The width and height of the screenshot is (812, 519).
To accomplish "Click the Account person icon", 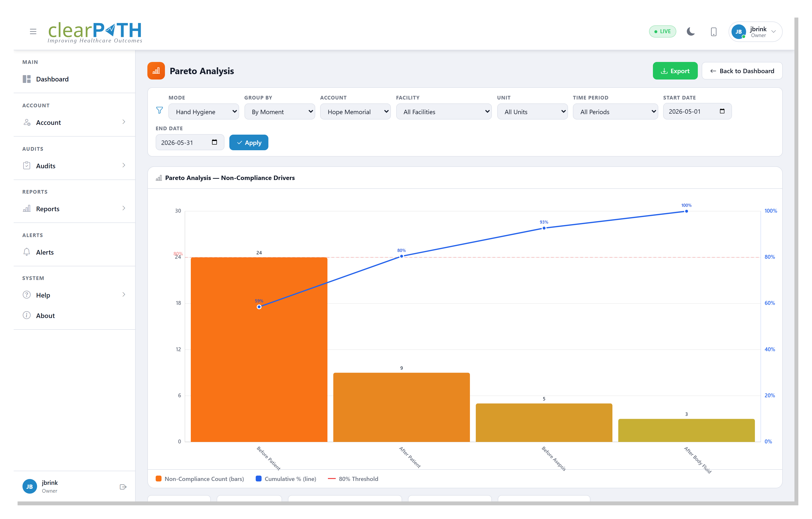I will 27,122.
